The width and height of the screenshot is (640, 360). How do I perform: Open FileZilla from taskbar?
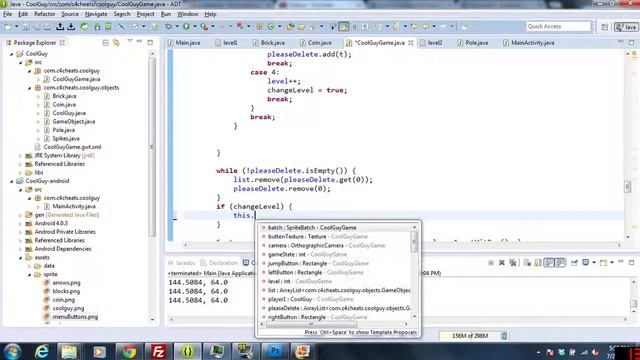(x=158, y=351)
